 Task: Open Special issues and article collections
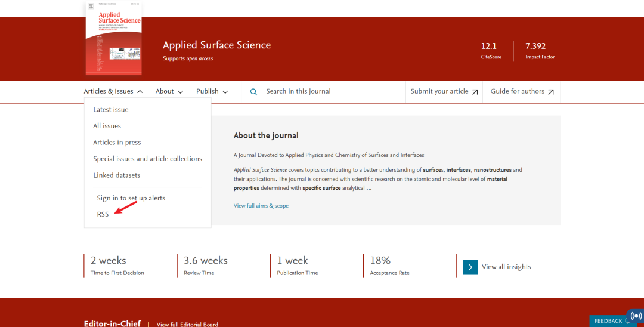pyautogui.click(x=147, y=159)
